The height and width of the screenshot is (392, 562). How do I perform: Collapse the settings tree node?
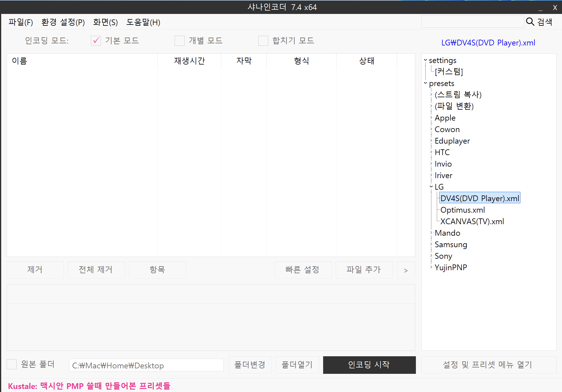coord(425,60)
